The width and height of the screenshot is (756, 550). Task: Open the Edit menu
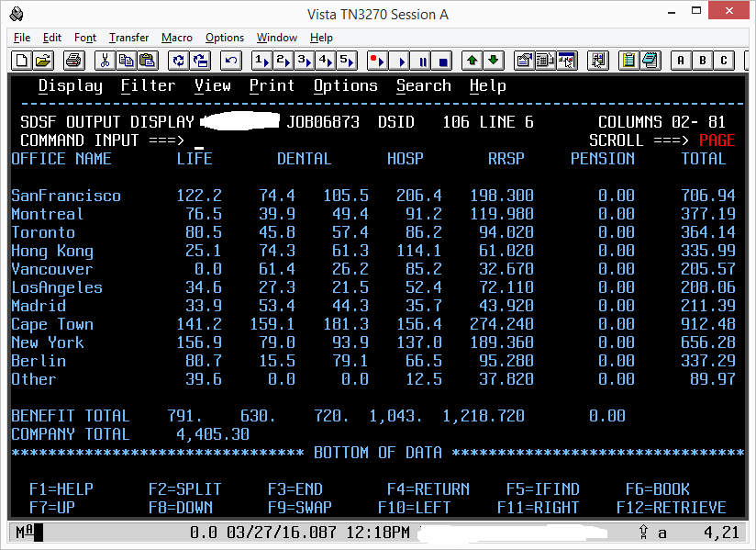point(52,38)
